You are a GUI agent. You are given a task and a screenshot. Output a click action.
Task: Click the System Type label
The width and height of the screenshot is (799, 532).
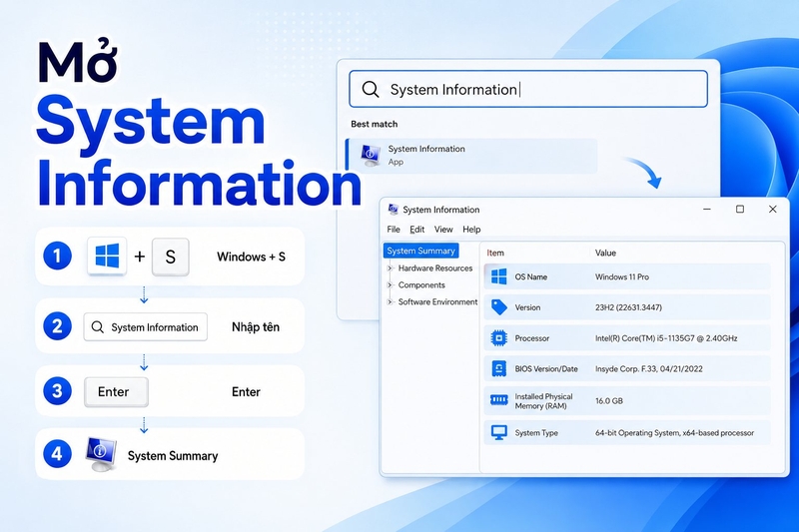(536, 433)
